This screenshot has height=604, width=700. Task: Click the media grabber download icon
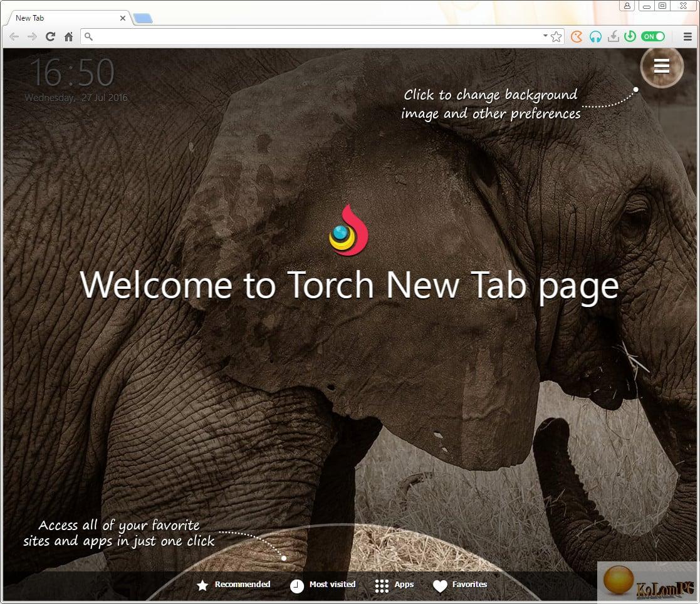click(x=614, y=36)
